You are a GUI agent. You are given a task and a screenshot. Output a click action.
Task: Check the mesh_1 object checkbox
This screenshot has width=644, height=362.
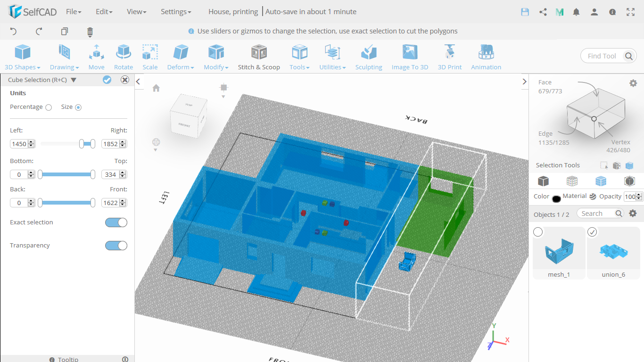[x=538, y=232]
